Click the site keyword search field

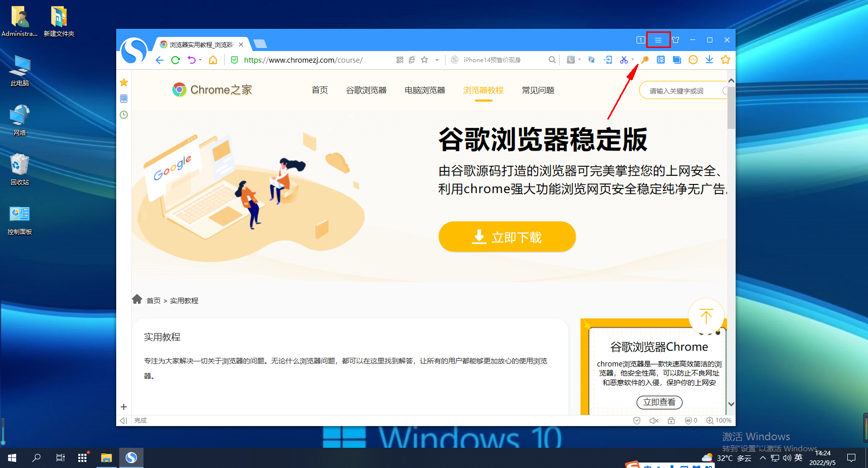coord(683,90)
